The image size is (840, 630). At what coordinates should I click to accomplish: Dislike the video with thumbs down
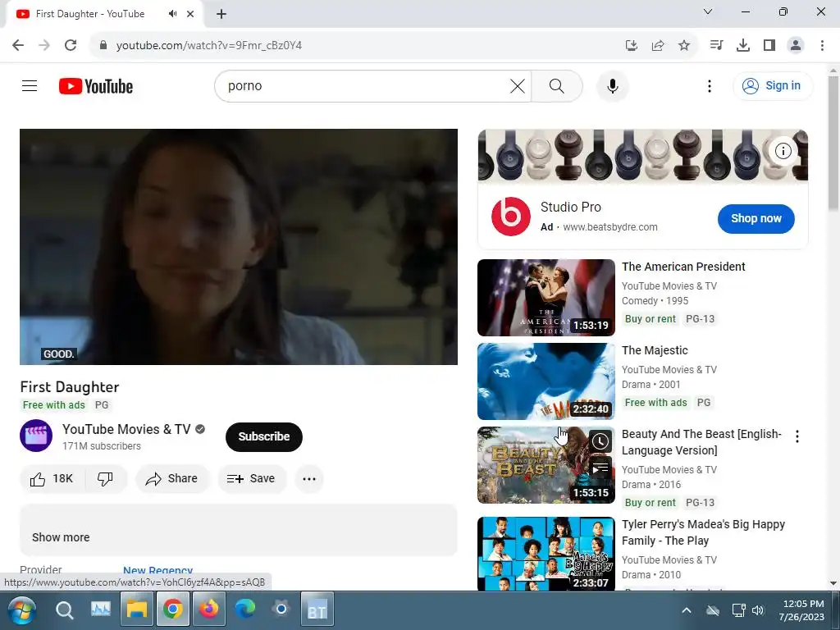coord(106,478)
